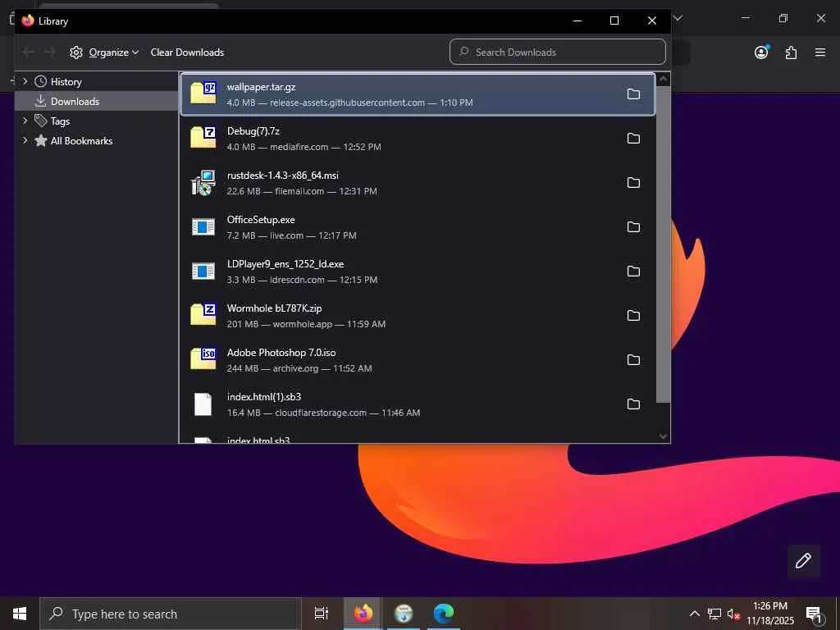Image resolution: width=840 pixels, height=630 pixels.
Task: Open folder icon beside OfficeSetup.exe
Action: coord(633,227)
